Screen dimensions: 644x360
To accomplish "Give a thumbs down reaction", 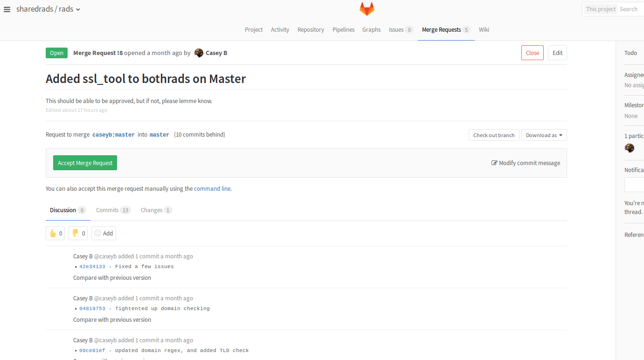I will [x=78, y=233].
